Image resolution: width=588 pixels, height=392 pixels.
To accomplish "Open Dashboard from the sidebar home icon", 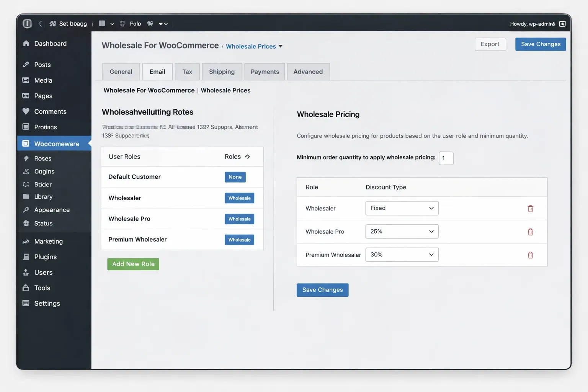I will pyautogui.click(x=26, y=44).
